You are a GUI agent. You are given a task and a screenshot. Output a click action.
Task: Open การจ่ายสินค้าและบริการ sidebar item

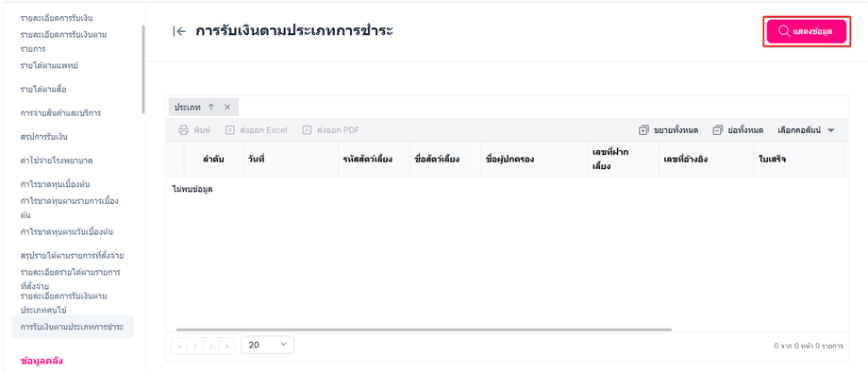[x=60, y=113]
